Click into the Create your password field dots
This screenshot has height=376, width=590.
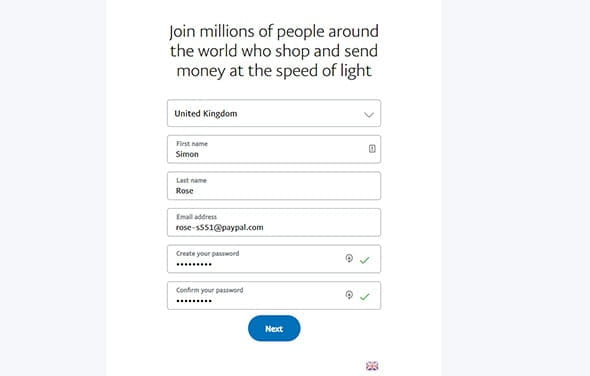tap(194, 265)
